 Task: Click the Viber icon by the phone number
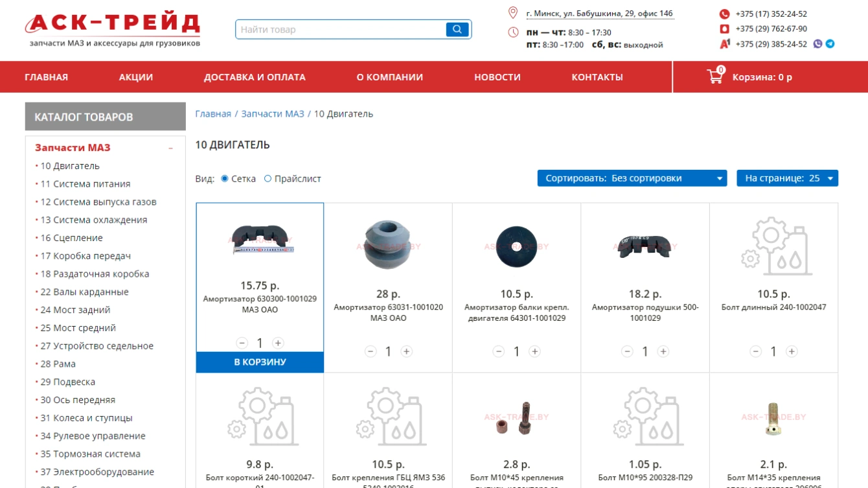pyautogui.click(x=817, y=44)
